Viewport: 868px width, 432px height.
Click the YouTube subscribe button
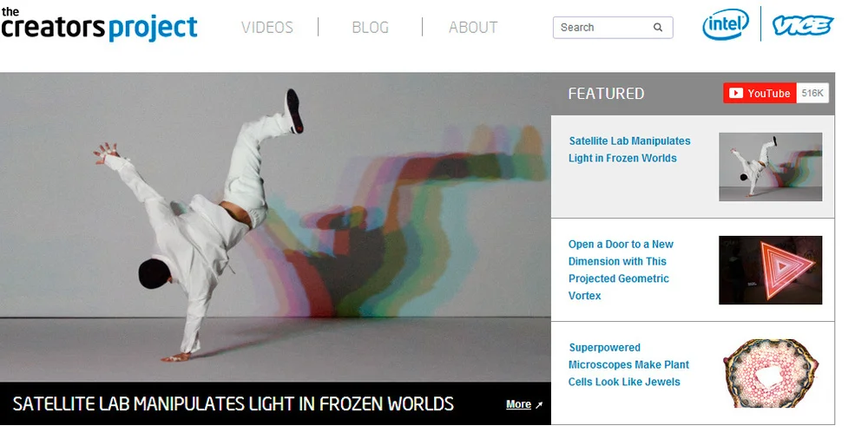point(759,93)
